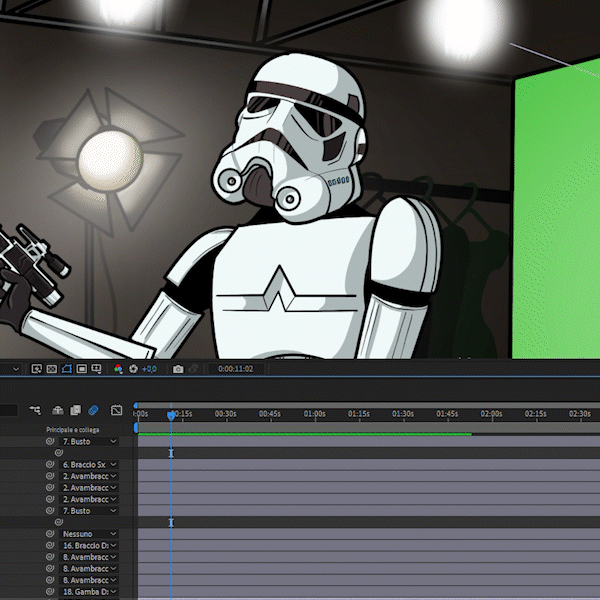The width and height of the screenshot is (600, 600).
Task: Toggle frame blending for the composition
Action: coord(76,410)
